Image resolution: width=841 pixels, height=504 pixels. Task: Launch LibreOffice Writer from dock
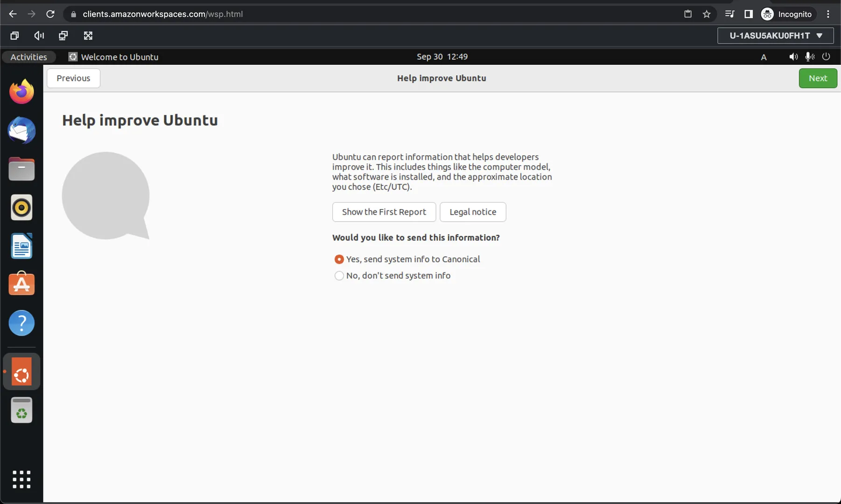tap(21, 246)
